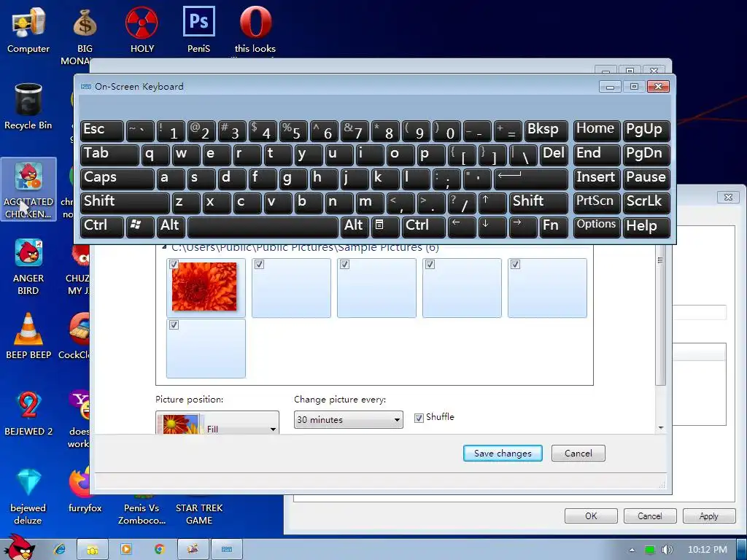
Task: Switch to On-Screen Keyboard taskbar button
Action: point(227,550)
